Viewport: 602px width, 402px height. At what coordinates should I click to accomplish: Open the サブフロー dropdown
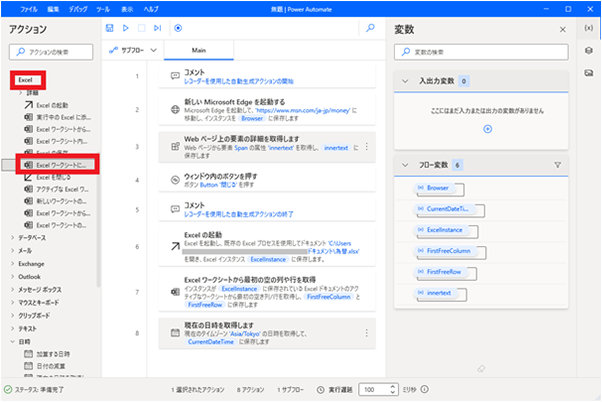(x=133, y=50)
